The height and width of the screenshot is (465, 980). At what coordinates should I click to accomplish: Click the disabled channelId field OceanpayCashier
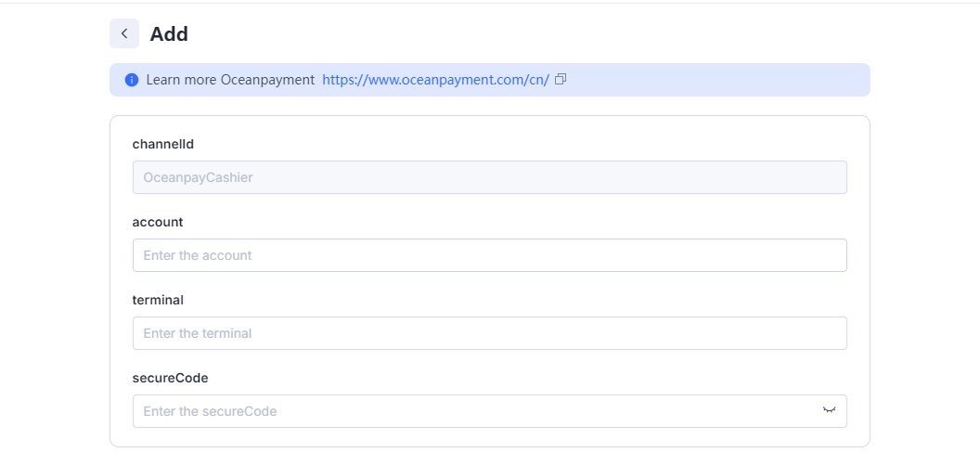(489, 177)
